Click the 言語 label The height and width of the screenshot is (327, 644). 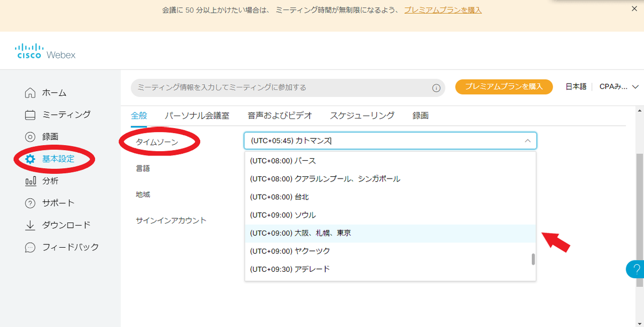click(143, 168)
